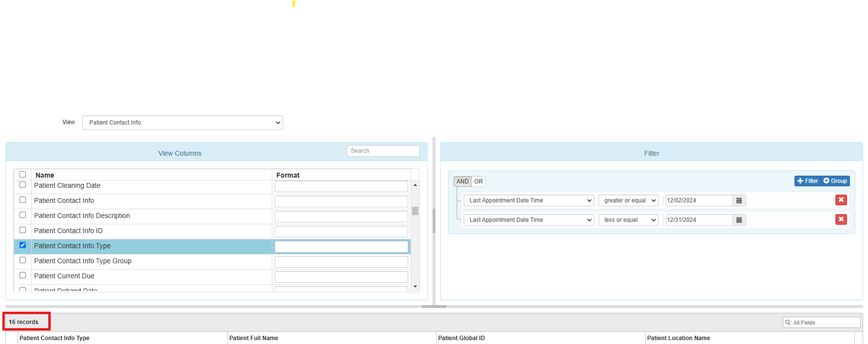Click the View Columns Search field
Screen dimensions: 868x344
tap(383, 151)
